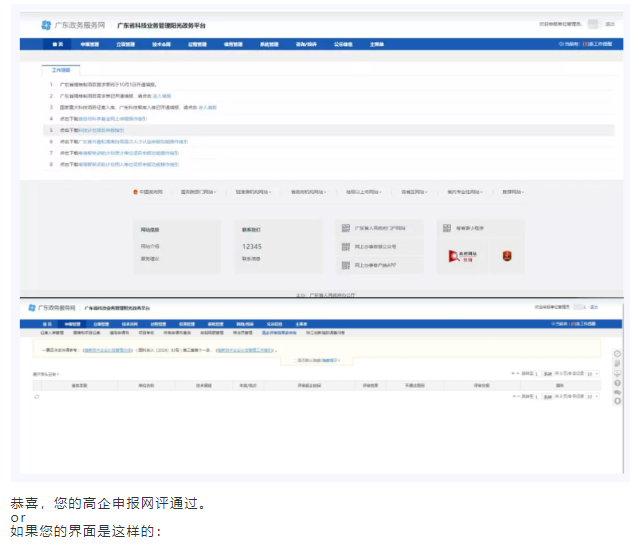This screenshot has width=639, height=548.
Task: Click the red 政府网站找错 badge
Action: pos(463,256)
